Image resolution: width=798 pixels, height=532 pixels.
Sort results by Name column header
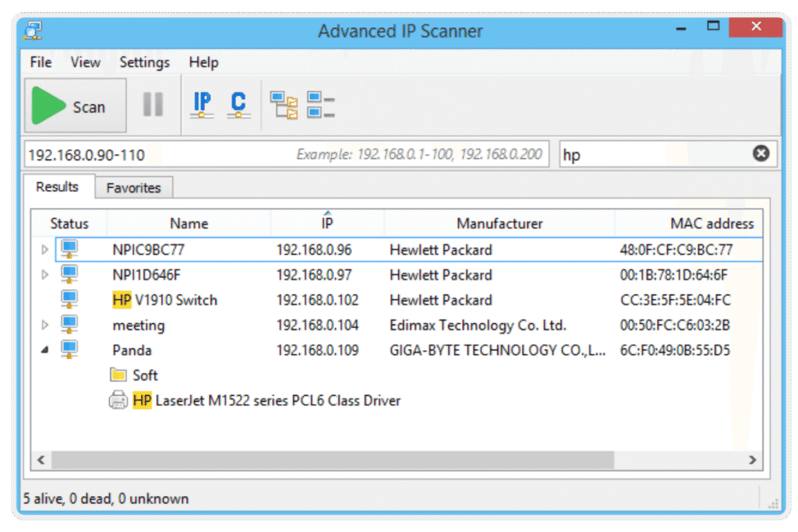189,224
